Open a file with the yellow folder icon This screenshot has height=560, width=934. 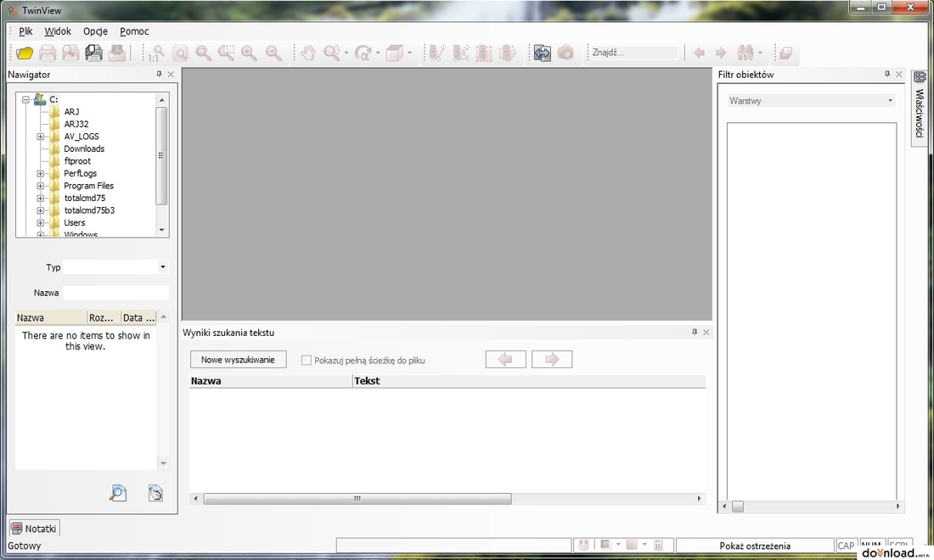pos(25,53)
